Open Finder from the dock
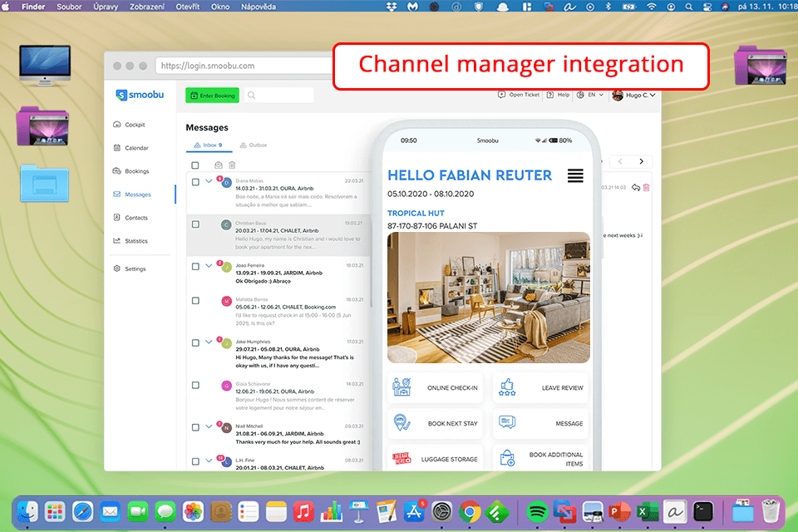This screenshot has height=532, width=798. point(27,512)
